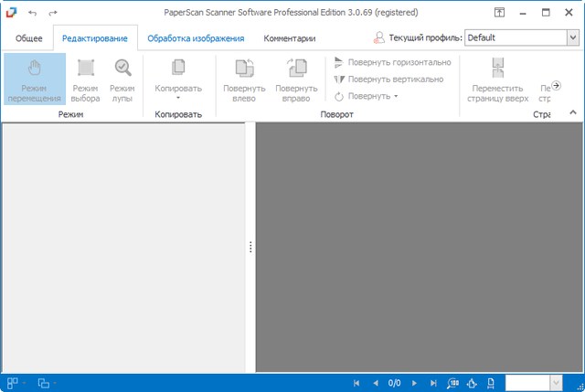Image resolution: width=585 pixels, height=392 pixels.
Task: Activate selection mode (Режим выбора)
Action: click(85, 79)
